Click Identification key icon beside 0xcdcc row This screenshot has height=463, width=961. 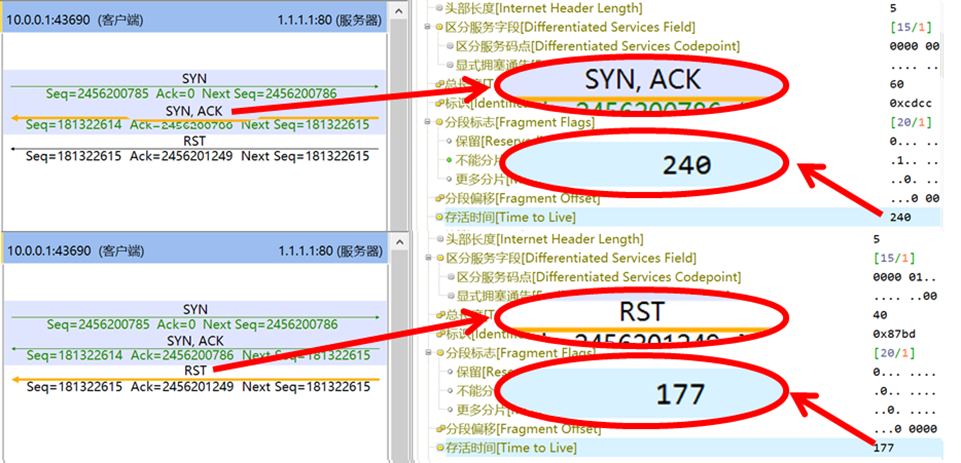click(439, 104)
